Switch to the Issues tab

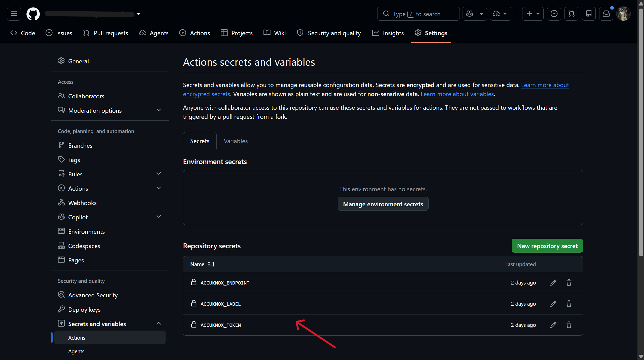click(x=59, y=33)
